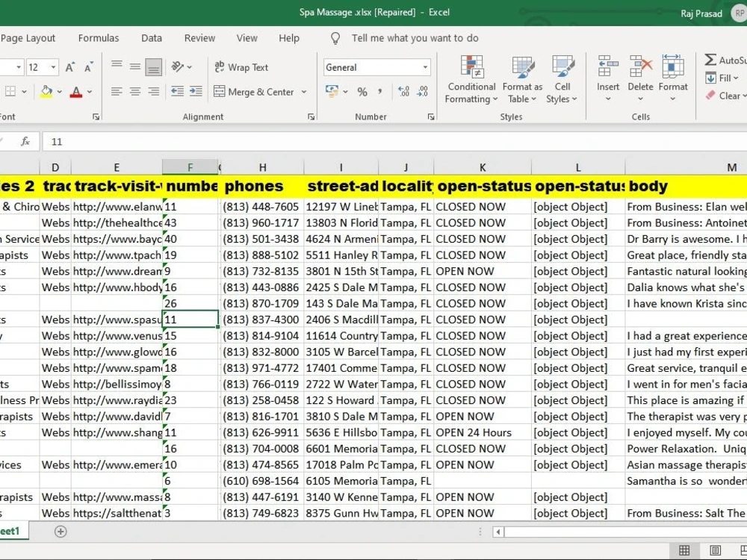Open the General number format dropdown
The width and height of the screenshot is (747, 560).
tap(425, 67)
